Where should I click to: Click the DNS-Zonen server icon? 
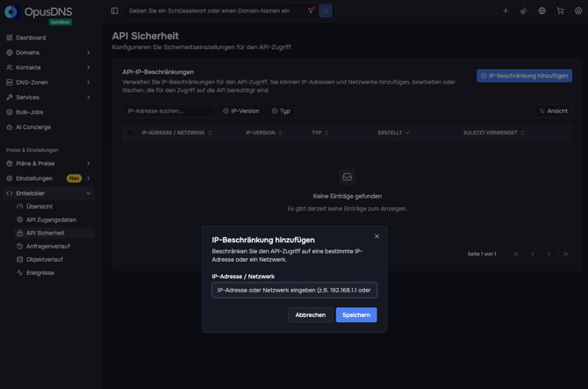click(x=10, y=83)
